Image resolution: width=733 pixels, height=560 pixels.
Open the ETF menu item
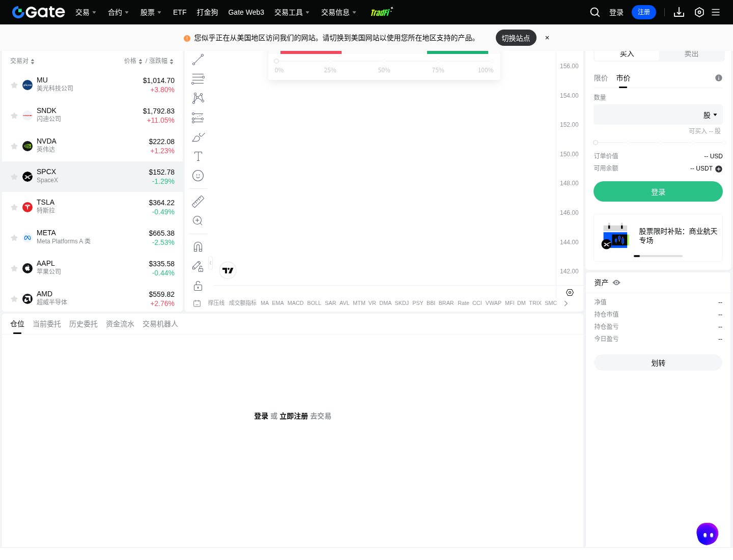[x=180, y=12]
